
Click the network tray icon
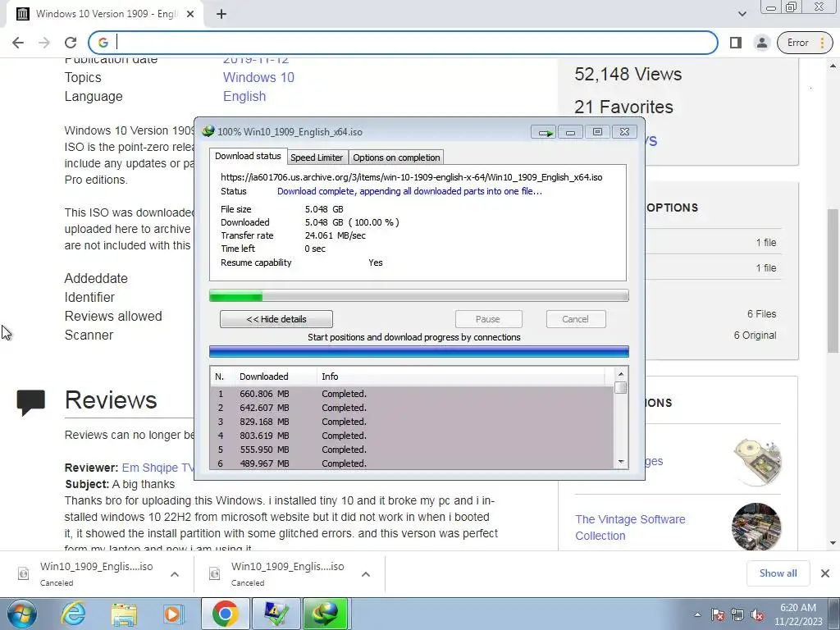pos(737,614)
